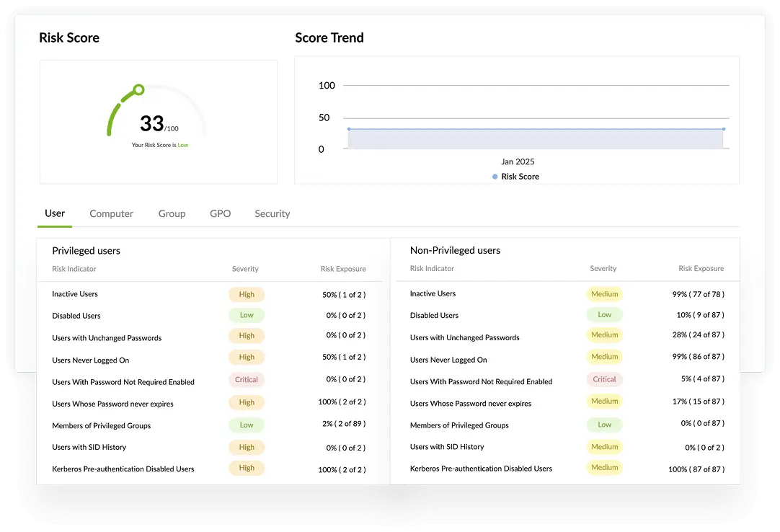Click '17% ( 15 of 87 )' exposure value
The height and width of the screenshot is (532, 780).
(x=699, y=401)
